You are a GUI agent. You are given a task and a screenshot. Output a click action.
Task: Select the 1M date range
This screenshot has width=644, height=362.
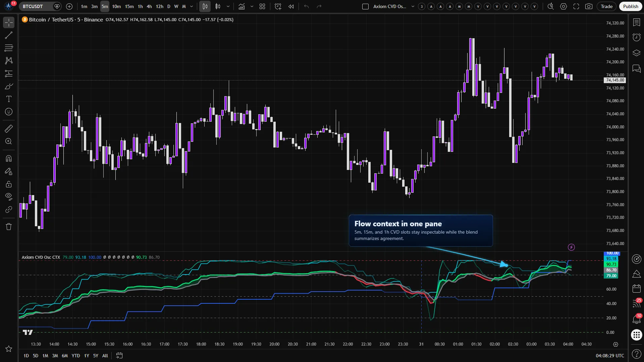point(45,356)
